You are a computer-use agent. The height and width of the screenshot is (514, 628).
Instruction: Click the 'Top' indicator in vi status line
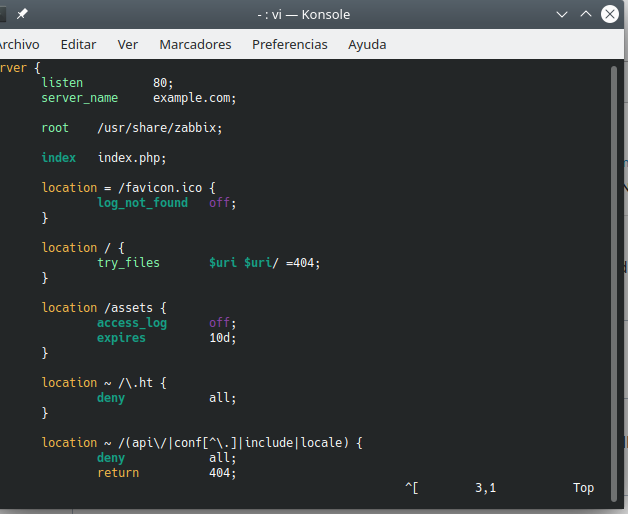(x=583, y=488)
